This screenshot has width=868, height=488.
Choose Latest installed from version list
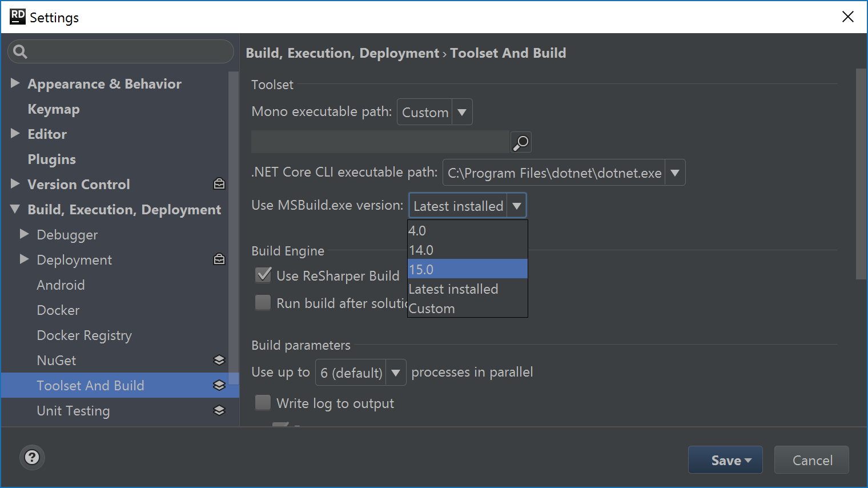point(467,289)
